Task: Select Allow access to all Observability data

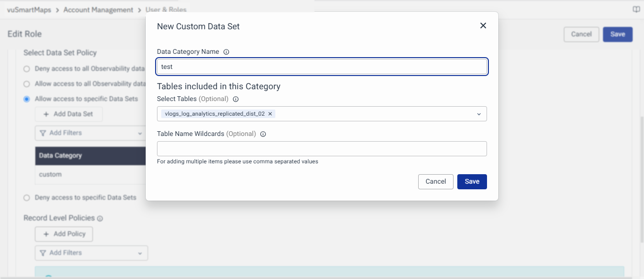Action: click(27, 84)
